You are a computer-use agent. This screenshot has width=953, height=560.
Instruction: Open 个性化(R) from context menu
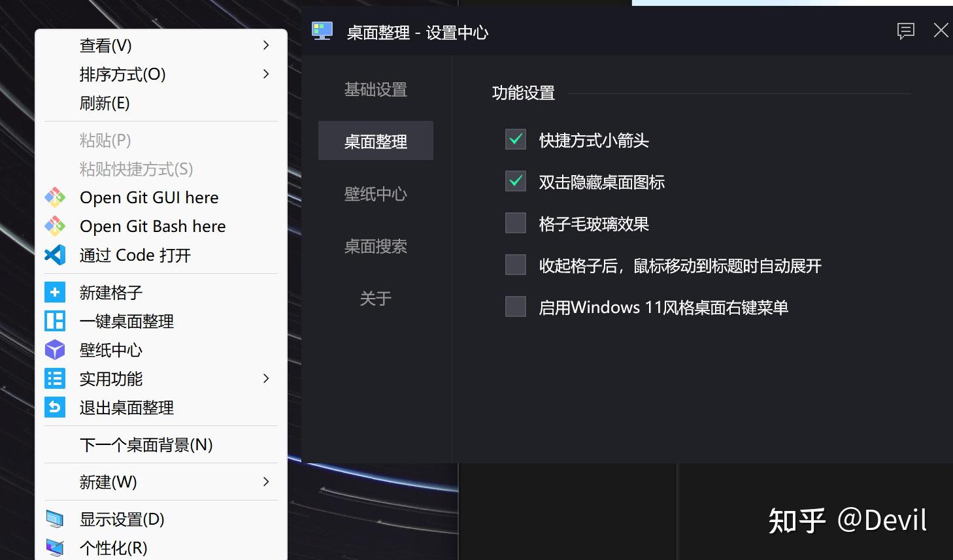tap(161, 548)
